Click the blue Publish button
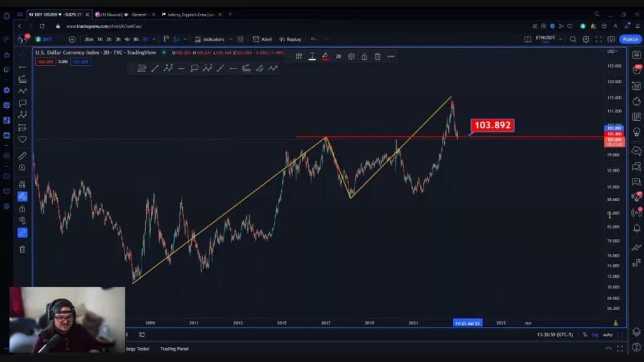 (630, 39)
